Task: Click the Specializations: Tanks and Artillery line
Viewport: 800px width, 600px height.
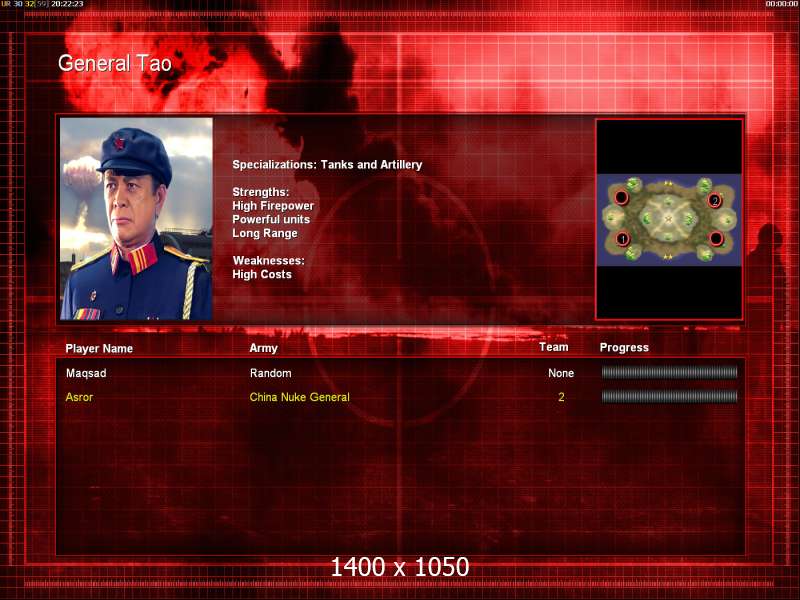Action: 327,165
